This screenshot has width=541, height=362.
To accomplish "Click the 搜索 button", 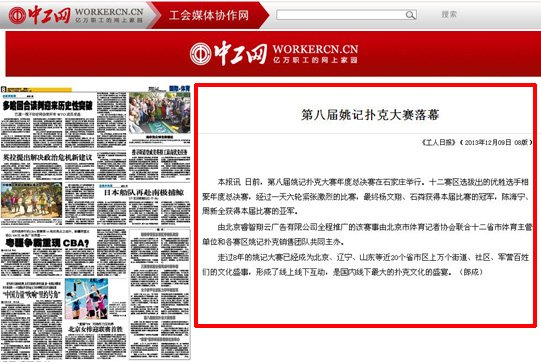I will tap(449, 14).
